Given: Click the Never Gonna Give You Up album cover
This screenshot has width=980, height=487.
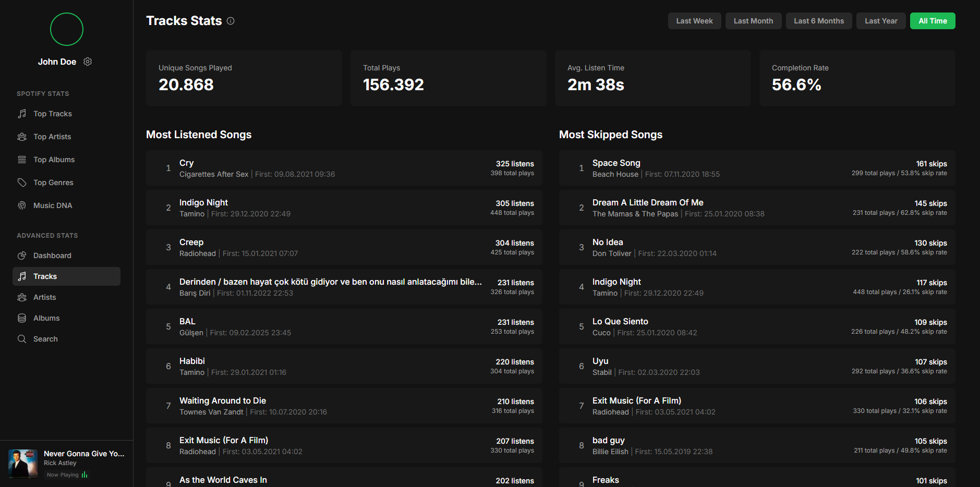Looking at the screenshot, I should pyautogui.click(x=23, y=464).
